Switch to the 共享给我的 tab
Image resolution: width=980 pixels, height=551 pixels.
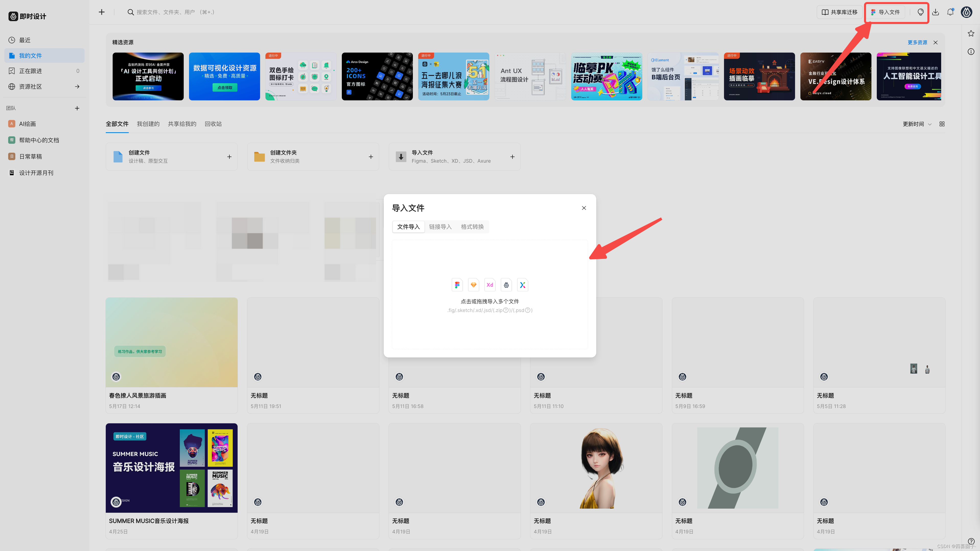pyautogui.click(x=181, y=124)
